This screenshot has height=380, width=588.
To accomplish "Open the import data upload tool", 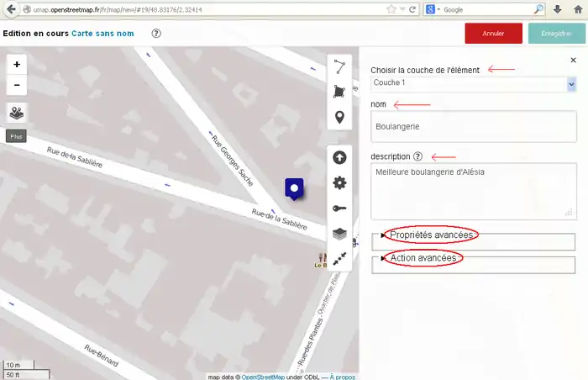I will (339, 157).
